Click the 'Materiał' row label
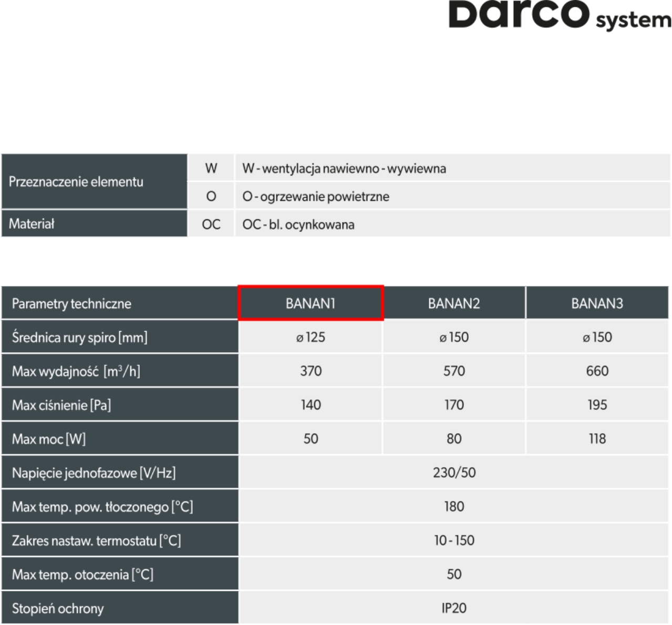Viewport: 672px width, 625px height. point(95,224)
